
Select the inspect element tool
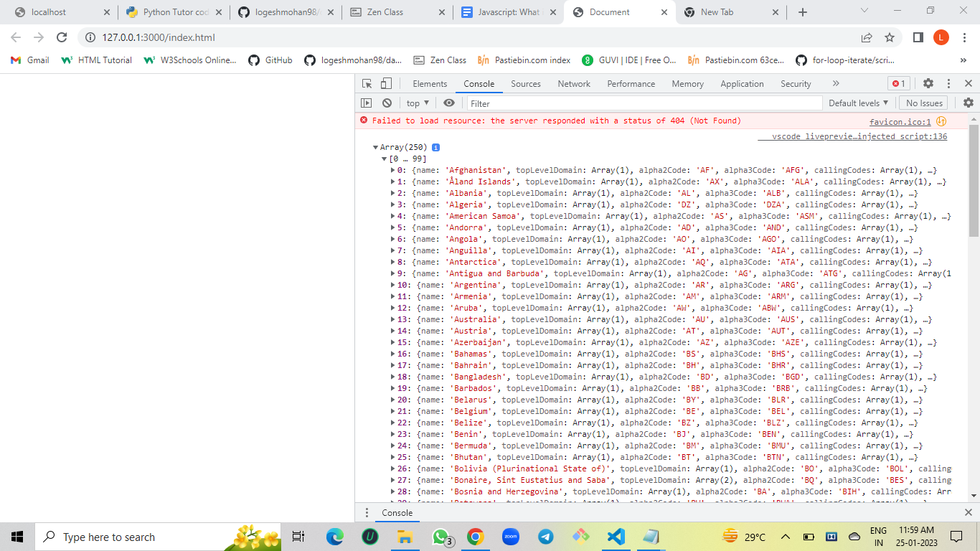(x=367, y=83)
